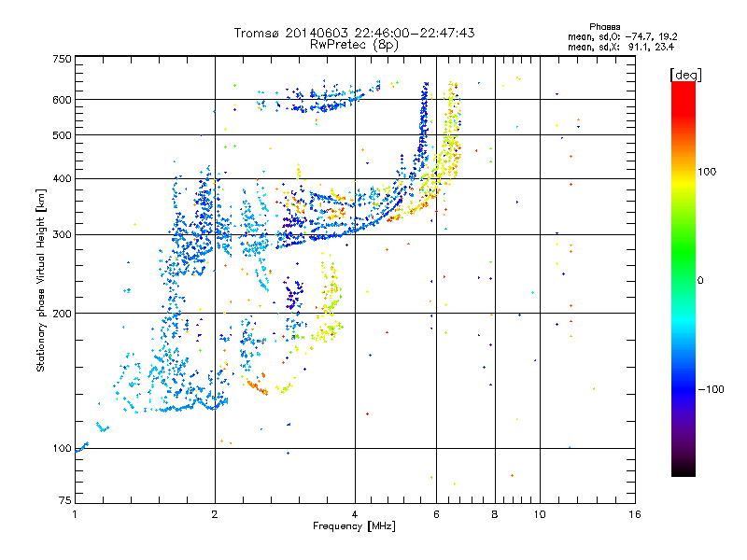
Task: Click the x-axis '6' tick label
Action: click(436, 514)
